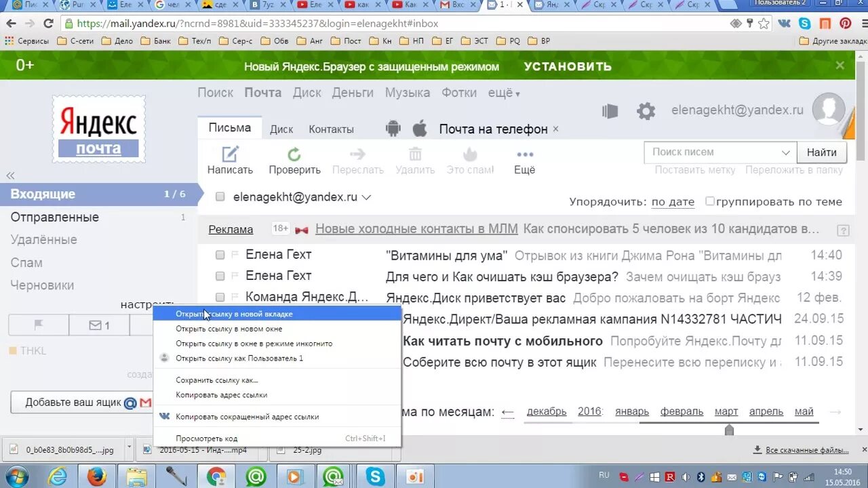This screenshot has width=868, height=488.
Task: Click the Skype extension icon in Chrome toolbar
Action: pos(805,24)
